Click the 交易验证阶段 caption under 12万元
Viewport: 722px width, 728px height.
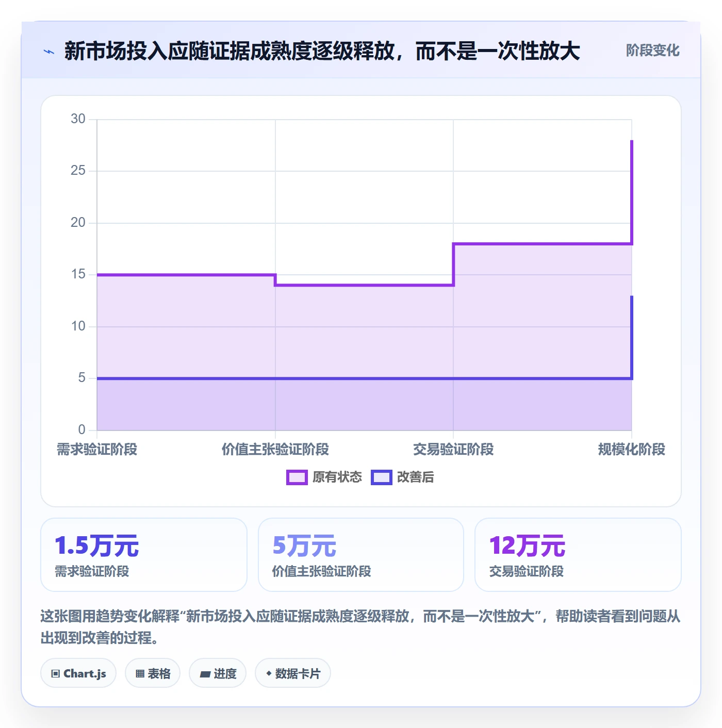(527, 571)
